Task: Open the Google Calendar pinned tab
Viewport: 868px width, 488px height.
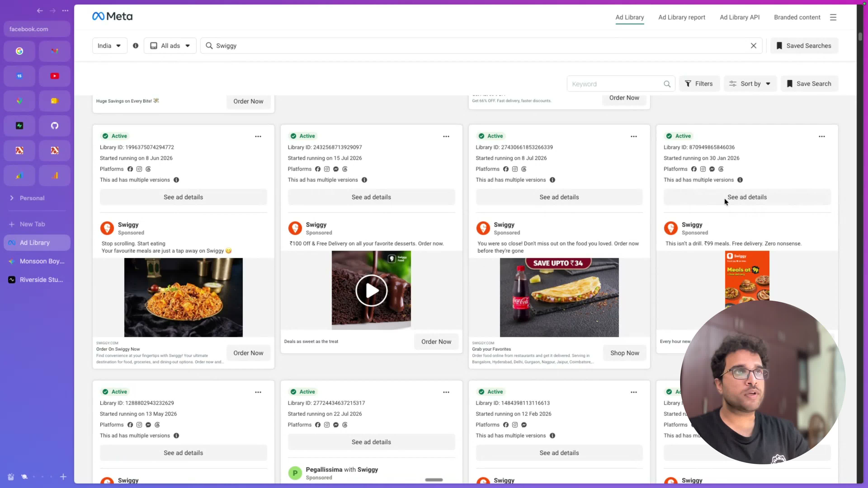Action: pos(19,76)
